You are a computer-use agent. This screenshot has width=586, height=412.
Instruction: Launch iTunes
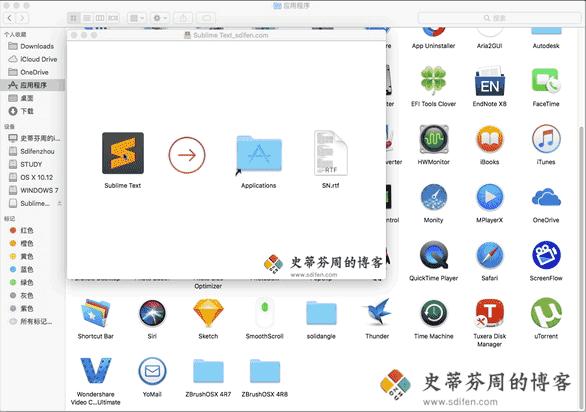pyautogui.click(x=546, y=139)
